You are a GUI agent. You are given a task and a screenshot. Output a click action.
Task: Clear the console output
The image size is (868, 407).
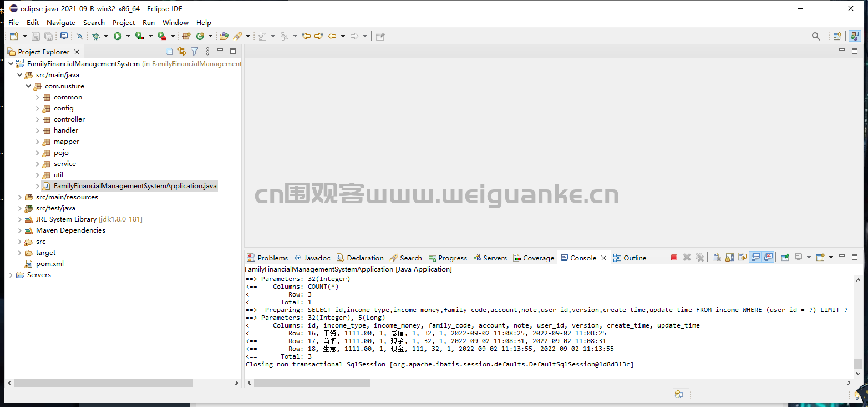(x=717, y=258)
